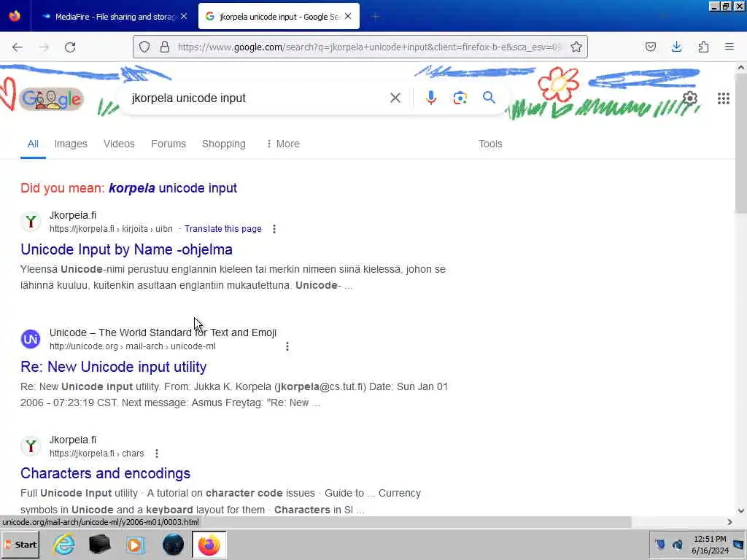Open the Firefox hamburger menu
The image size is (747, 560).
(x=729, y=47)
